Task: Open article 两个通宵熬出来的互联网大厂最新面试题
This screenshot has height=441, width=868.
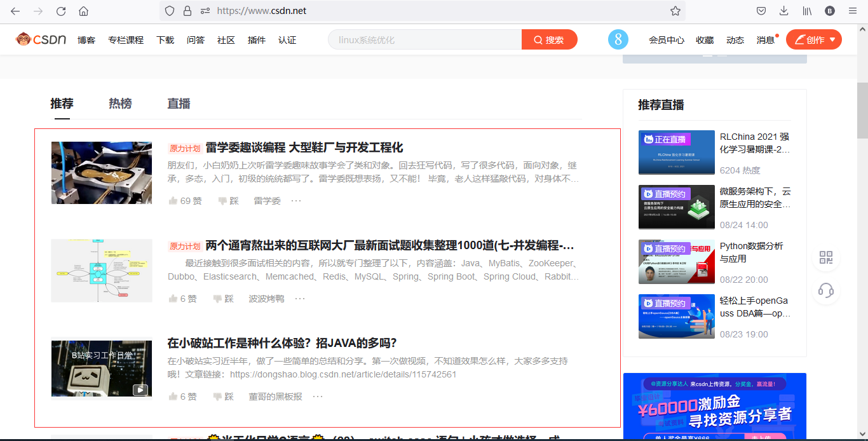Action: [x=390, y=246]
